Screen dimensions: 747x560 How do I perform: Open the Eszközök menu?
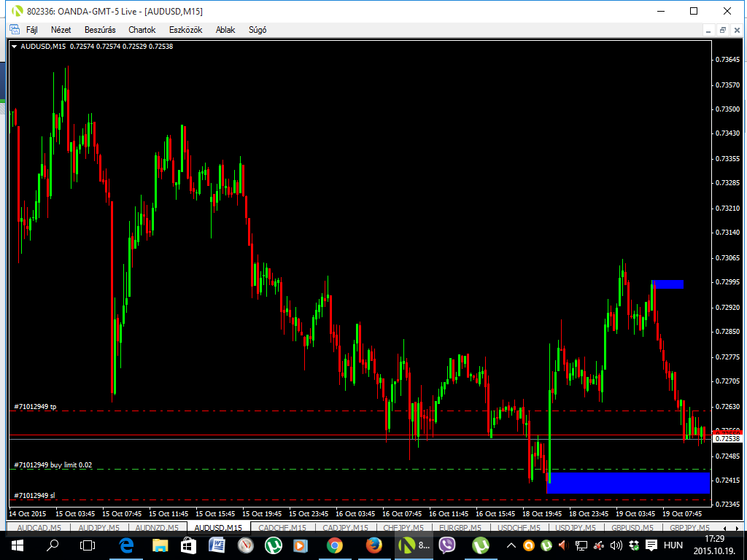[185, 30]
